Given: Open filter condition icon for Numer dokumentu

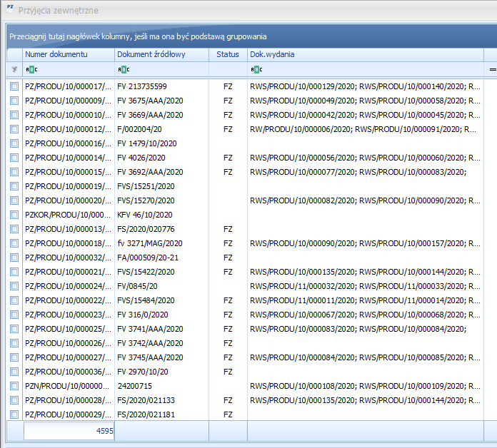Looking at the screenshot, I should pyautogui.click(x=31, y=69).
